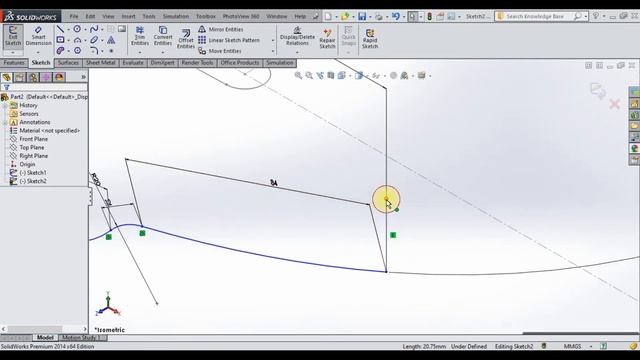Image resolution: width=640 pixels, height=360 pixels.
Task: Click the Rebuild traffic light icon
Action: tap(429, 16)
